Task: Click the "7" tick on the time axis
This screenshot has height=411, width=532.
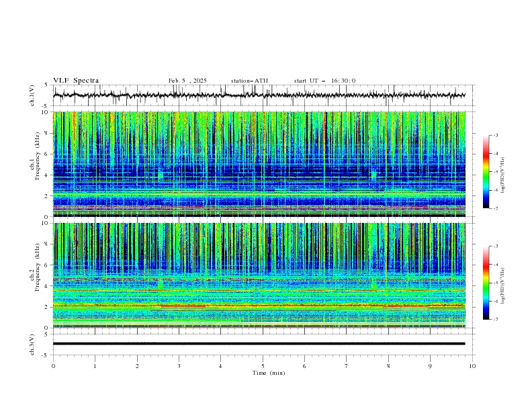Action: tap(347, 366)
